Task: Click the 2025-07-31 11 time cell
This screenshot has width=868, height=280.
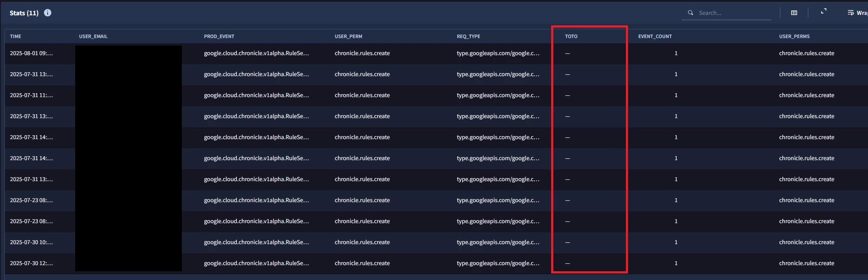Action: click(x=31, y=95)
